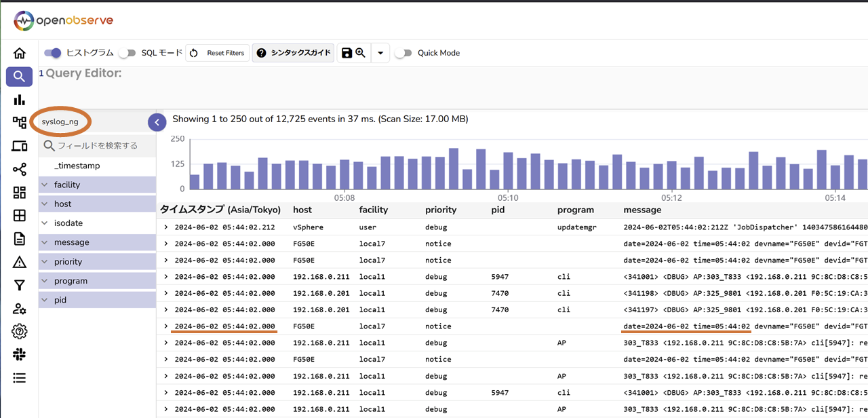Click the 05:44:02.212 timestamp cell
The image size is (868, 418).
tap(224, 227)
